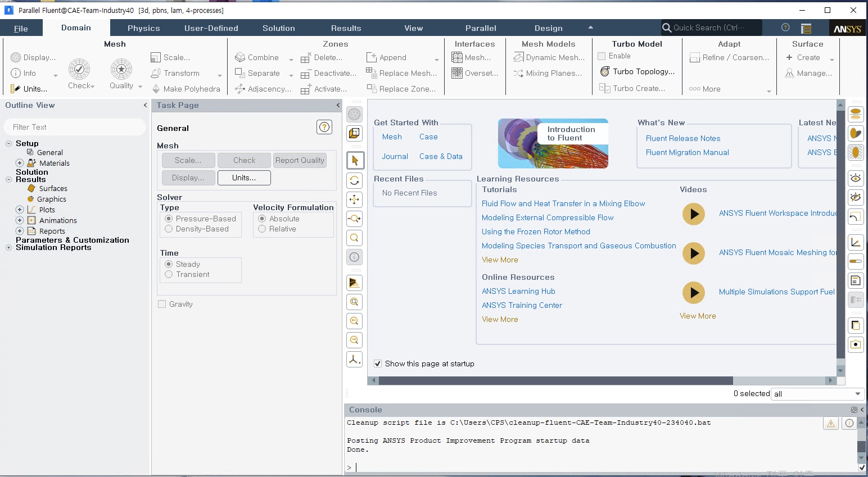Enable the Gravity checkbox

162,304
